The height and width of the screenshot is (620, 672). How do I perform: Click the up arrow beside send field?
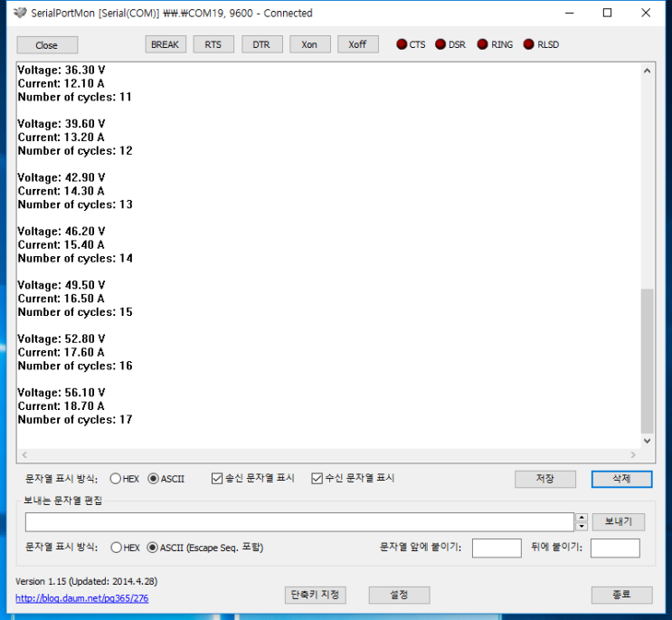click(x=582, y=518)
